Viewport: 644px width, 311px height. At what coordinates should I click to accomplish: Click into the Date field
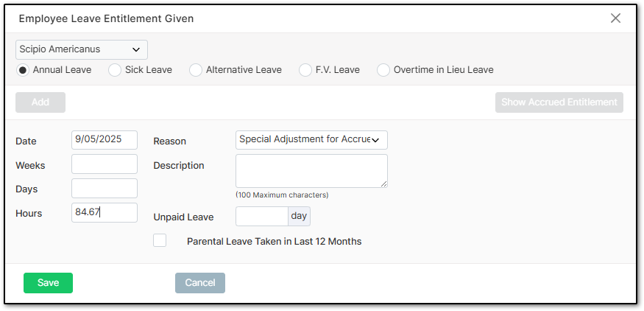tap(105, 139)
